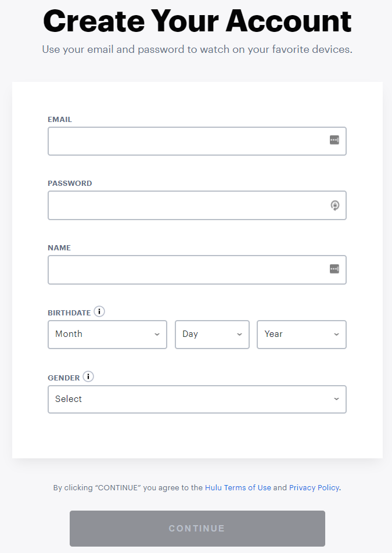Viewport: 392px width, 553px height.
Task: Click the autofill icon in Name field
Action: [x=334, y=269]
